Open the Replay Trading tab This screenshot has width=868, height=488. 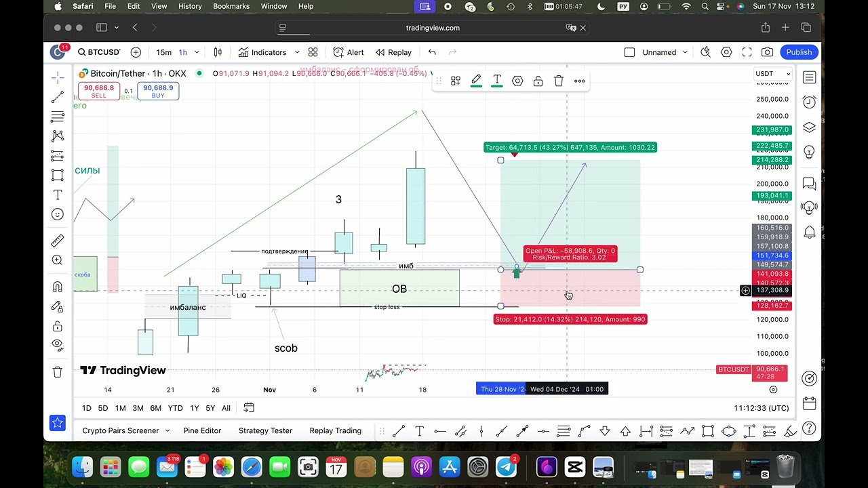[x=335, y=430]
